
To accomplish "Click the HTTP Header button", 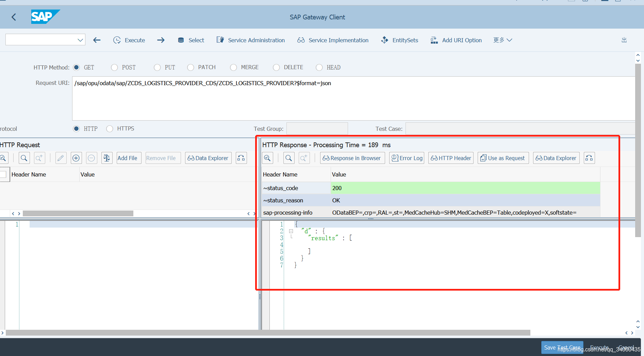I will 451,158.
